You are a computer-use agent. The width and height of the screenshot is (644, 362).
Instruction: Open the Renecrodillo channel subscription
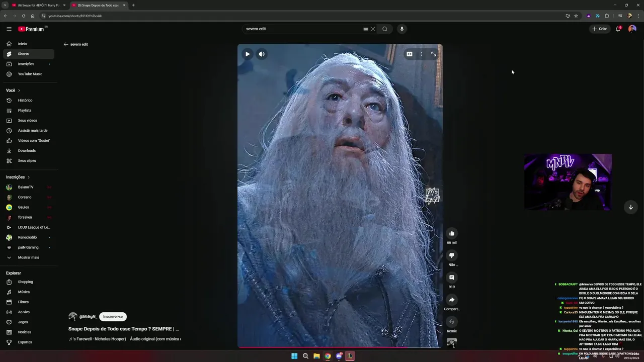pyautogui.click(x=29, y=237)
